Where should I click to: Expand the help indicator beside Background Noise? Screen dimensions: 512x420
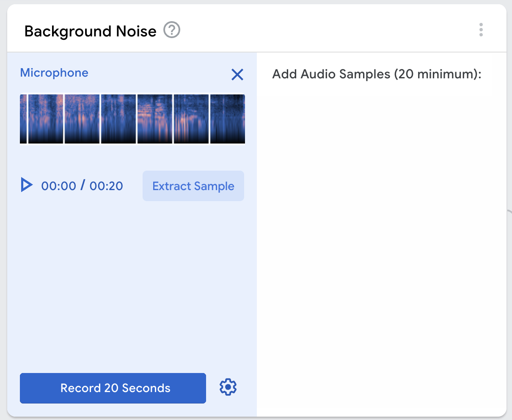[171, 30]
